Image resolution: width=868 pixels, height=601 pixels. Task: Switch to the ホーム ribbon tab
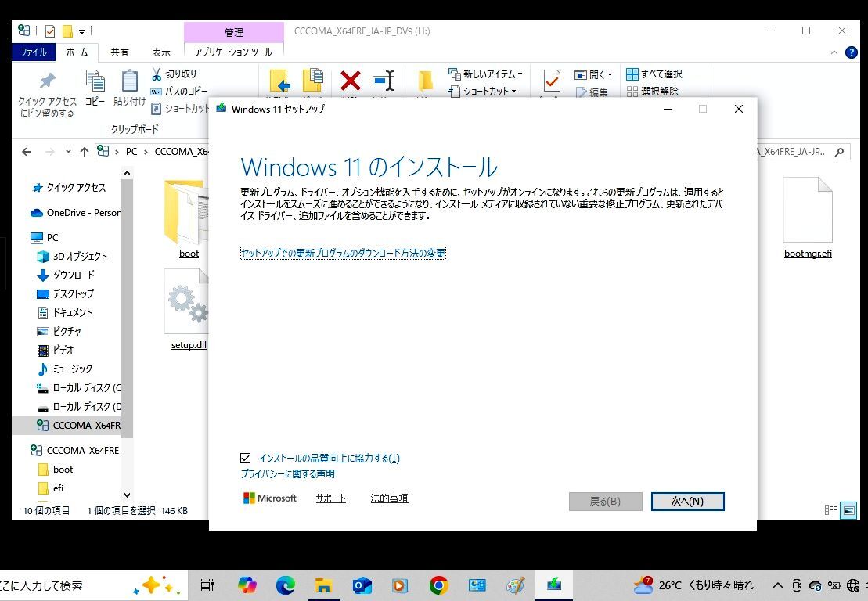pos(77,52)
